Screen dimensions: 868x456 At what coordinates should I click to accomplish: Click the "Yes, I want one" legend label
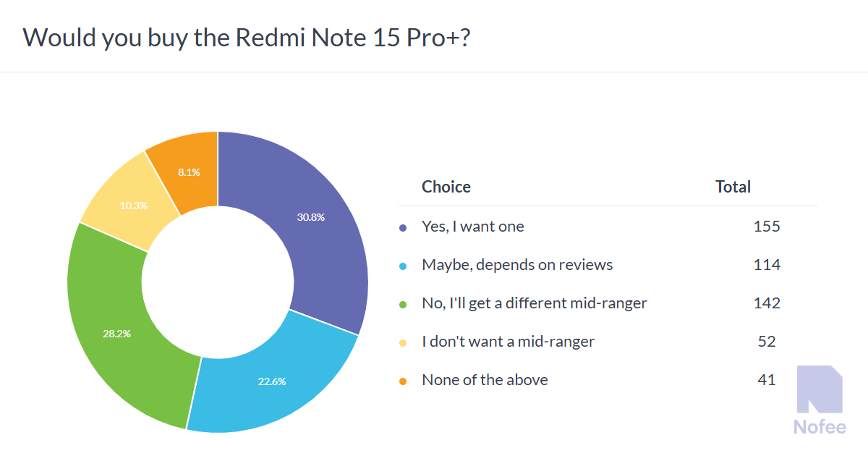473,227
